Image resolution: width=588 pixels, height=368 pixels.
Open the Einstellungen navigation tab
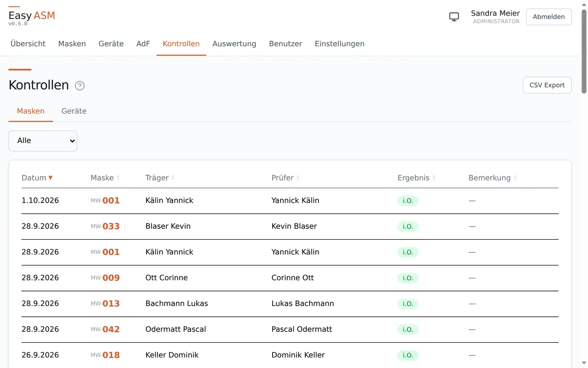click(x=340, y=44)
